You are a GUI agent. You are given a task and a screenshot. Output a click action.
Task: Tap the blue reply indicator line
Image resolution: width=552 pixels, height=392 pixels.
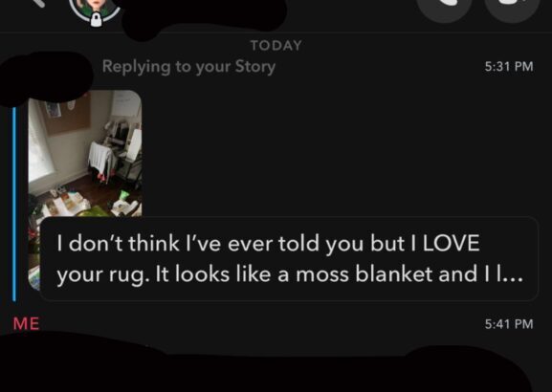pyautogui.click(x=14, y=204)
